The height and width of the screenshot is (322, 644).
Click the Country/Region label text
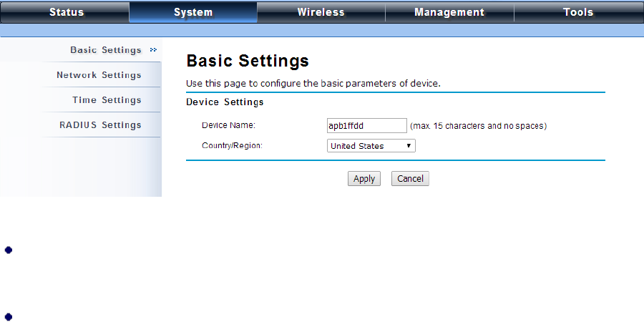coord(232,145)
